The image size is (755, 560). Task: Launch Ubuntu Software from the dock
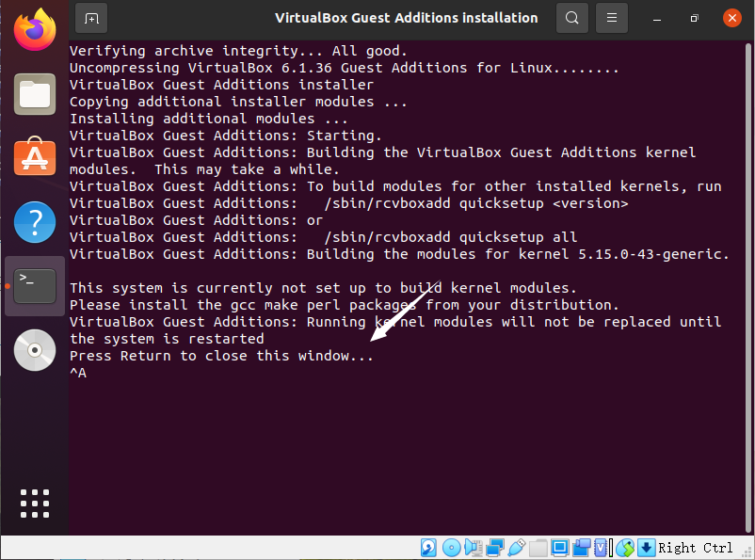tap(35, 156)
